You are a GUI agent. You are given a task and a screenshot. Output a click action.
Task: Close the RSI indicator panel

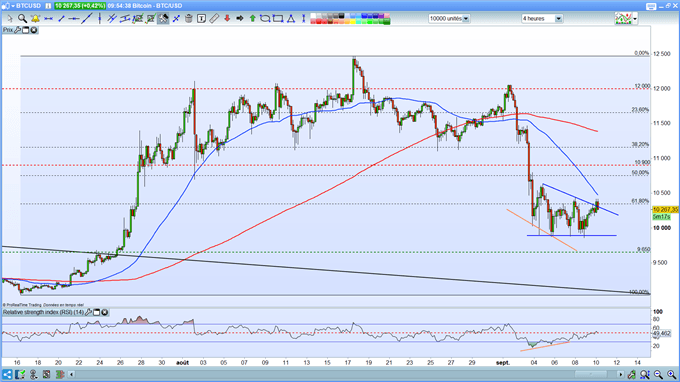(105, 312)
